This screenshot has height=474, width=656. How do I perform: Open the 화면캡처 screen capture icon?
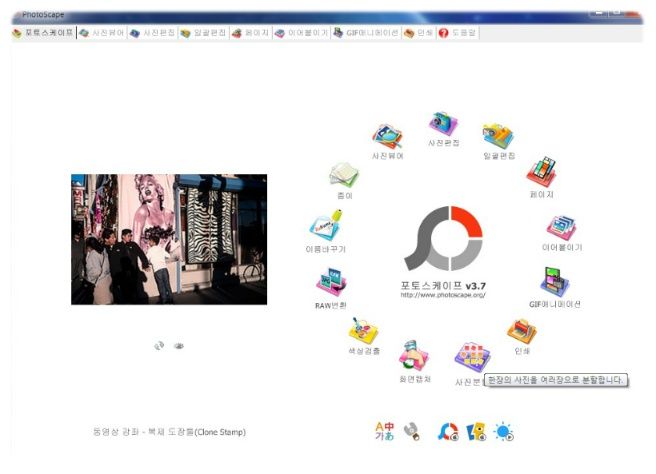click(x=414, y=356)
